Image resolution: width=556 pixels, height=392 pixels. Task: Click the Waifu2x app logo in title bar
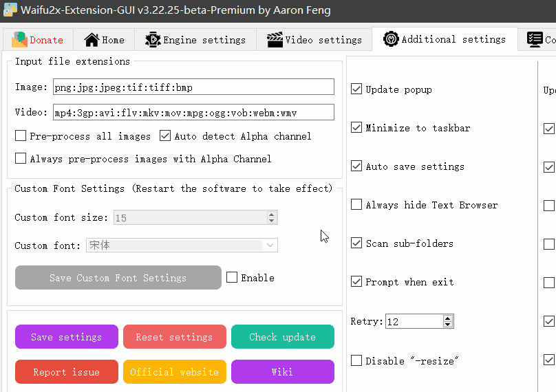click(x=10, y=10)
